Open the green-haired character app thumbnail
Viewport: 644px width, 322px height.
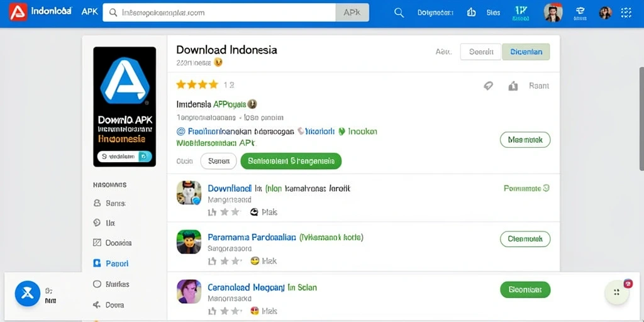[189, 241]
